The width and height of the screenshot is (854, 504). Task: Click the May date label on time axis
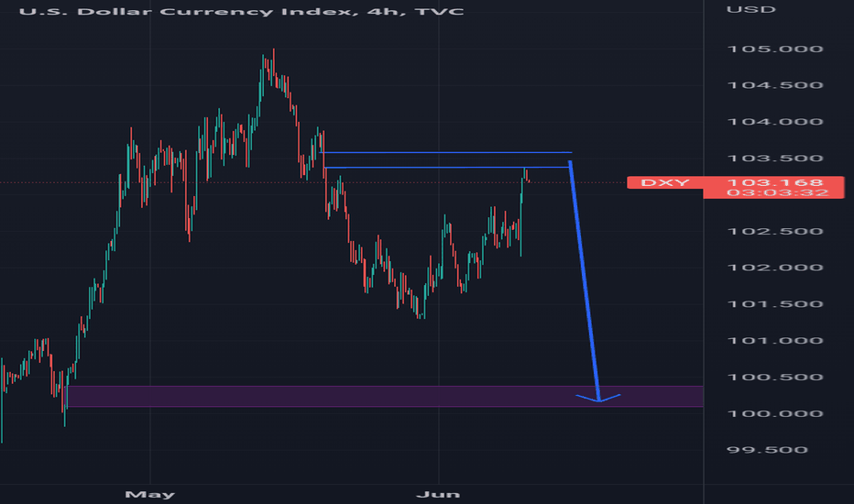click(x=149, y=495)
